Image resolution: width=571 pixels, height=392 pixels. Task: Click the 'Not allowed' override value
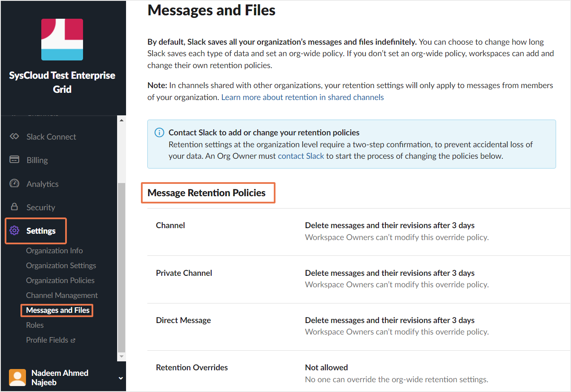tap(327, 368)
